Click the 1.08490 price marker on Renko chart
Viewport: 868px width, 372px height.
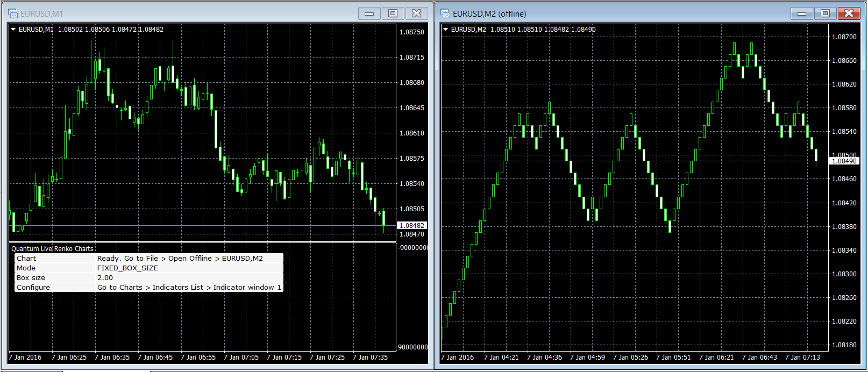click(844, 161)
